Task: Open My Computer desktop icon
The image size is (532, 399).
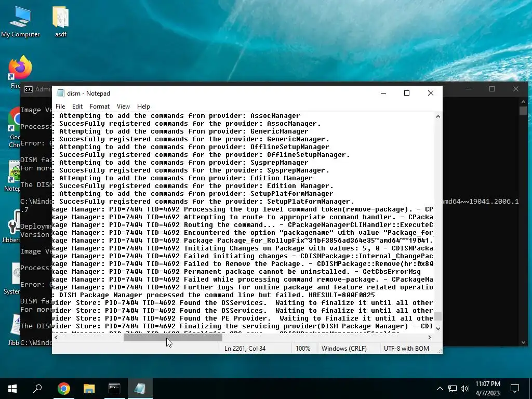Action: [x=20, y=22]
